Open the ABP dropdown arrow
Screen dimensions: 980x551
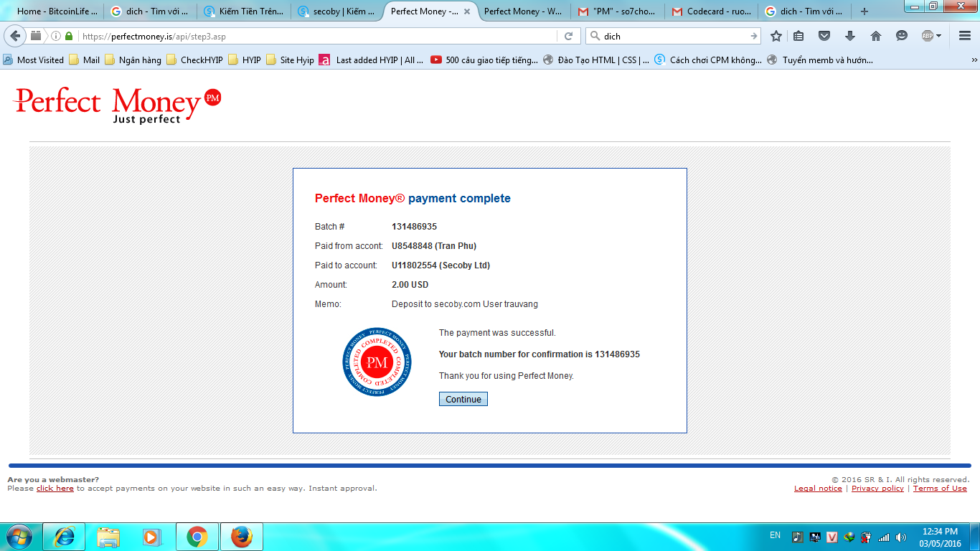(x=939, y=36)
